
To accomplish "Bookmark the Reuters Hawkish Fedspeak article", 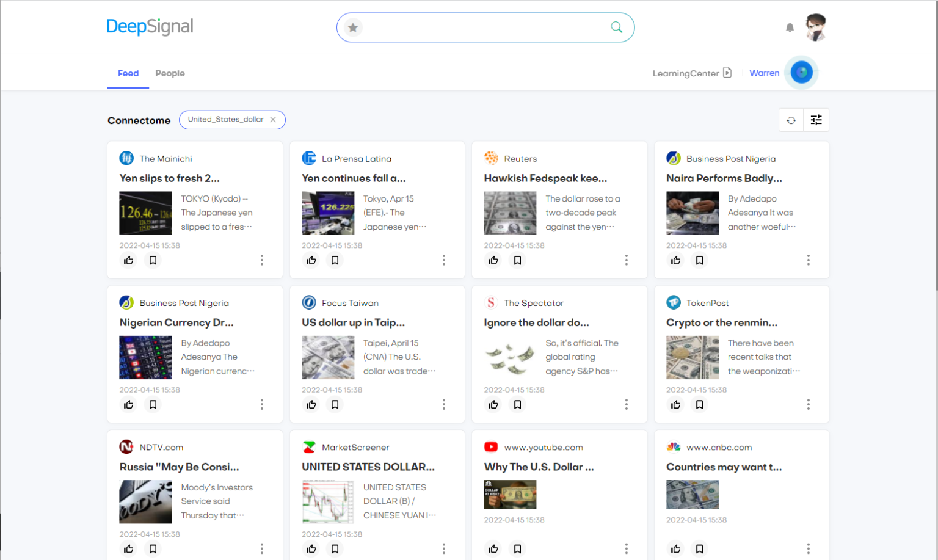I will (x=517, y=261).
